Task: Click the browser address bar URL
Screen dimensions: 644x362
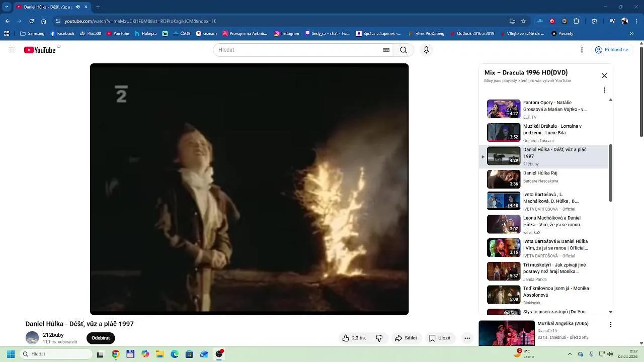Action: [x=140, y=21]
